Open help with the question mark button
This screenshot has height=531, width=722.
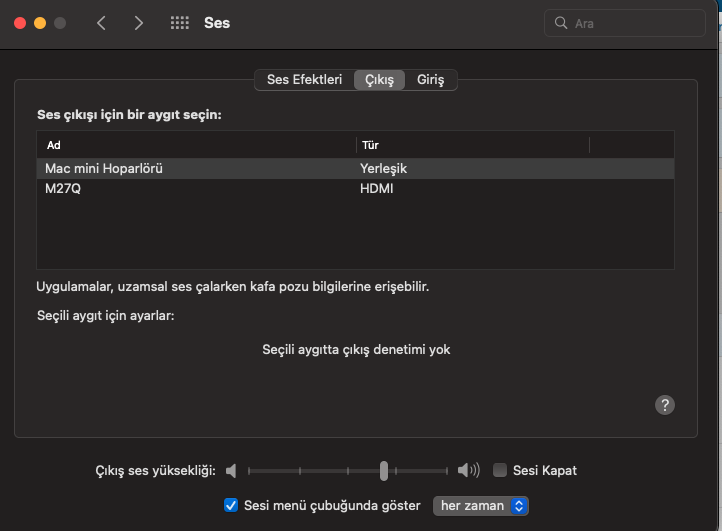[x=665, y=404]
